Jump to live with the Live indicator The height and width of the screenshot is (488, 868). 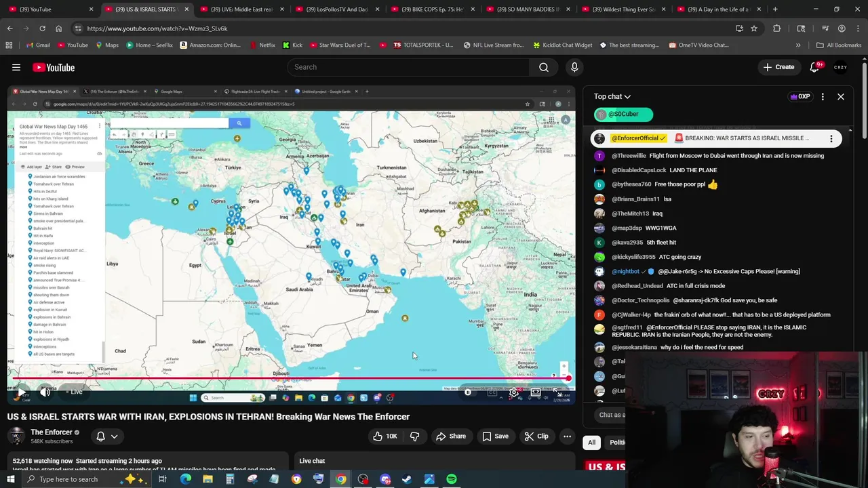[74, 392]
